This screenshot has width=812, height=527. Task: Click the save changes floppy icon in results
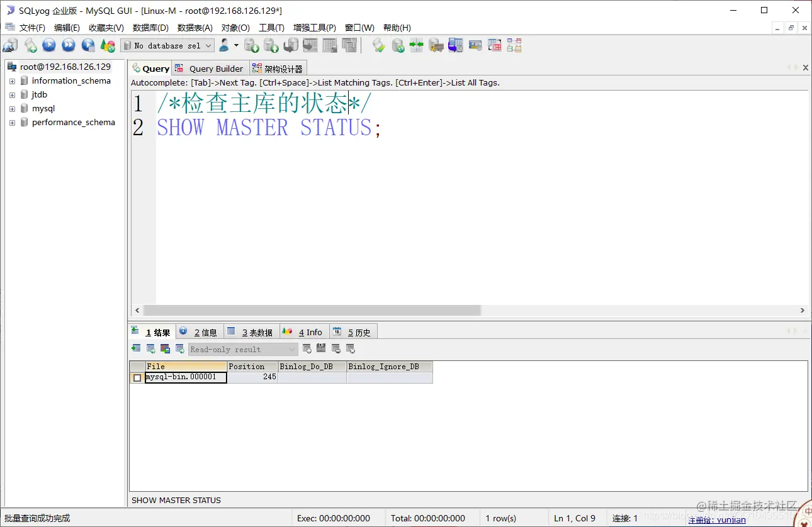[321, 348]
